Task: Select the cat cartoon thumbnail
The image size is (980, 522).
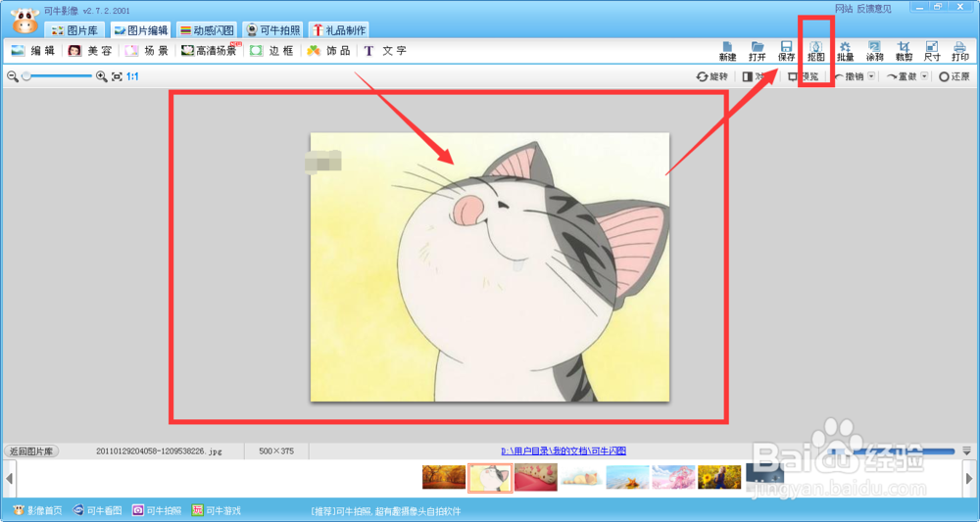Action: click(490, 478)
